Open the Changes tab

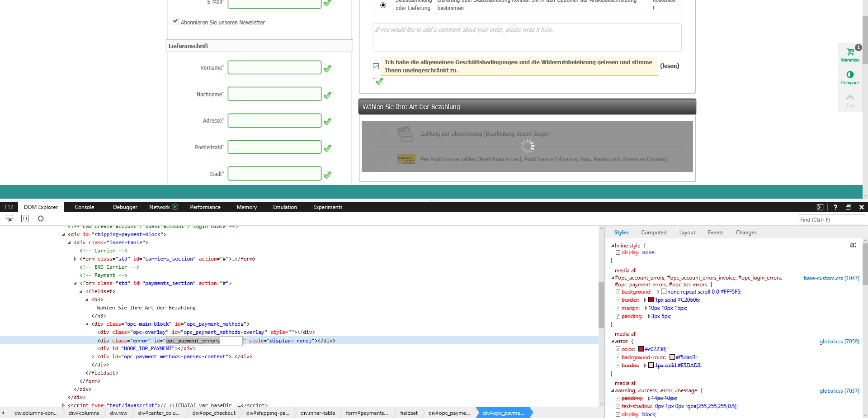[x=746, y=233]
